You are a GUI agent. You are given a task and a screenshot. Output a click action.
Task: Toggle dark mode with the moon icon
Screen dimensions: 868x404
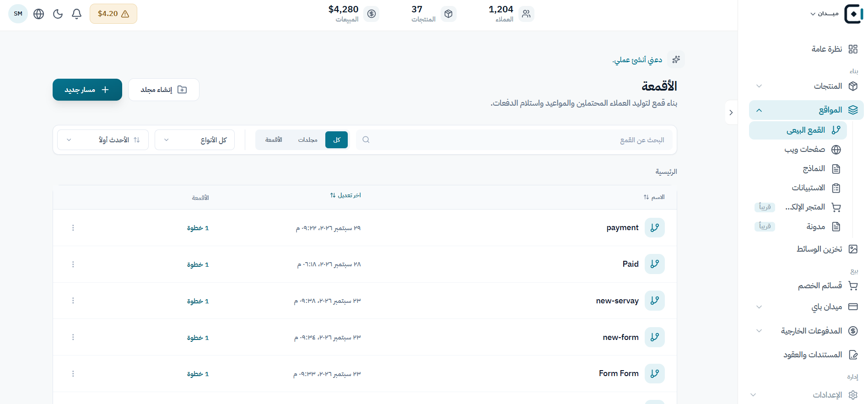pyautogui.click(x=58, y=14)
